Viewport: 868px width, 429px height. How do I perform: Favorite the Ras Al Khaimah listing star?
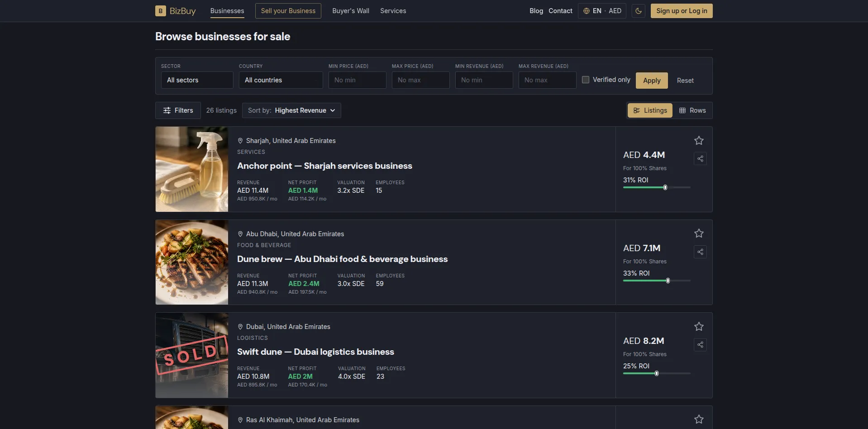(x=699, y=419)
